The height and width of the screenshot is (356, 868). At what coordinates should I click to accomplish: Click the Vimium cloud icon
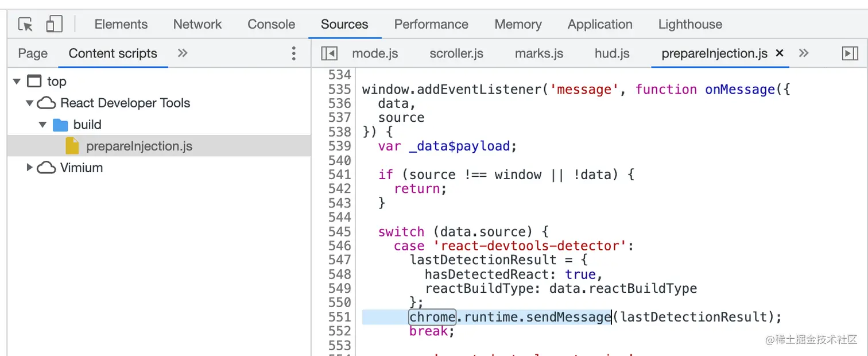pyautogui.click(x=46, y=168)
